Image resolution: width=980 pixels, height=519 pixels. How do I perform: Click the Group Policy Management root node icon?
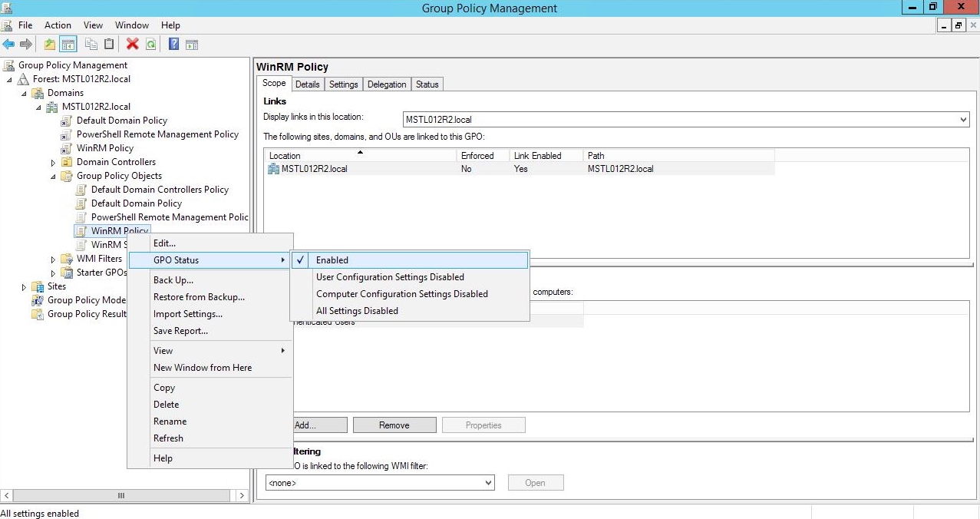(x=9, y=65)
